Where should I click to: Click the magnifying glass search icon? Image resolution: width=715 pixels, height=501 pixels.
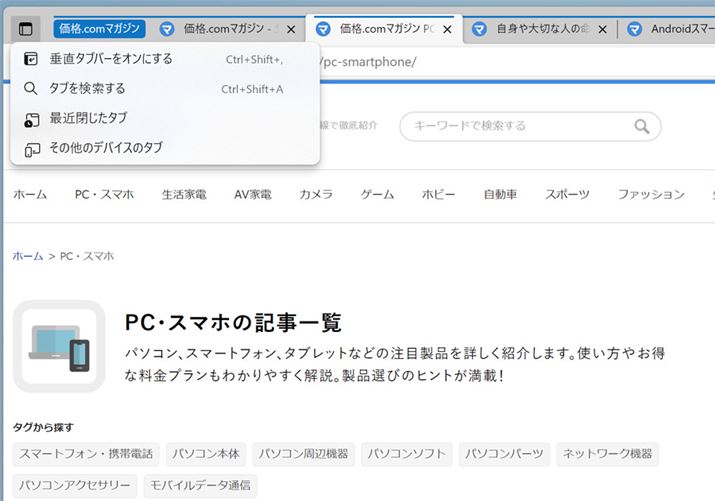[x=641, y=126]
